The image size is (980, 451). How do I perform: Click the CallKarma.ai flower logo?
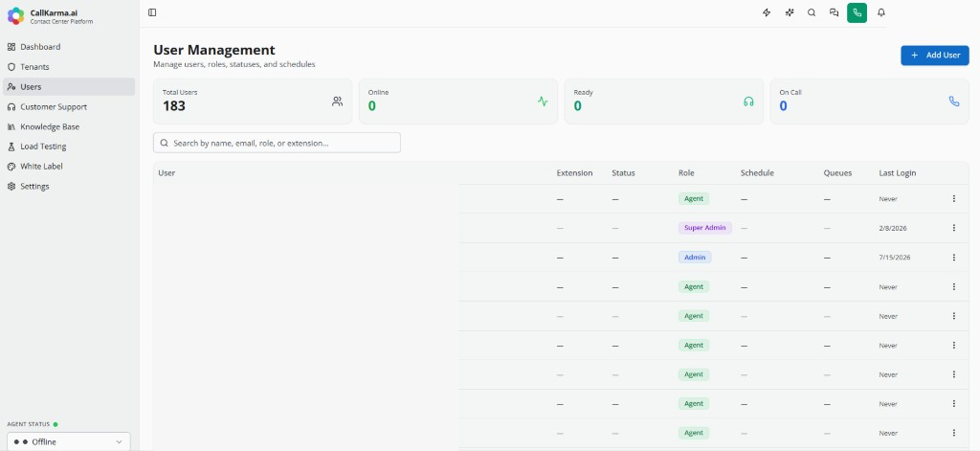15,15
